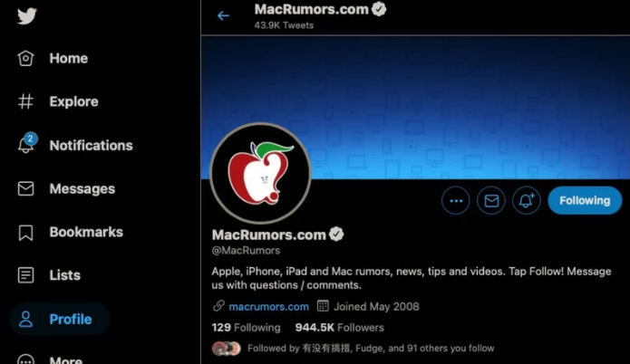This screenshot has width=630, height=364.
Task: Click the Twitter bird logo
Action: point(27,16)
